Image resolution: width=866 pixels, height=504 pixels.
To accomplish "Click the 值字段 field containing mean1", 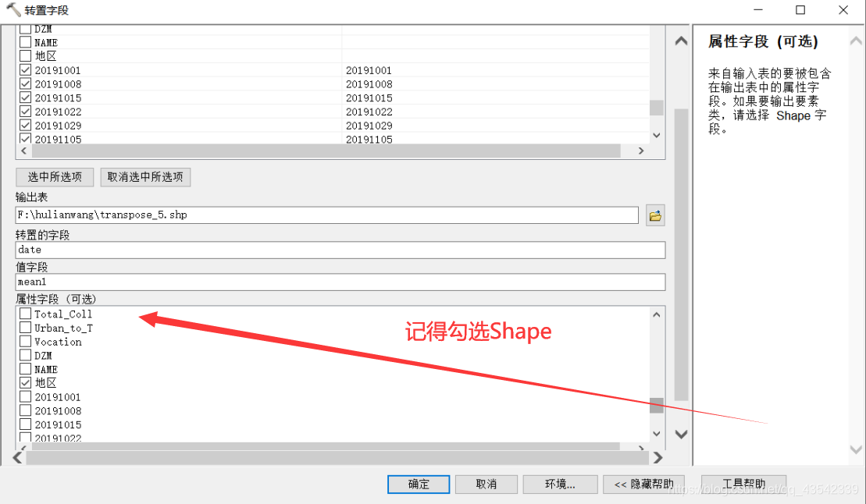I will tap(340, 282).
